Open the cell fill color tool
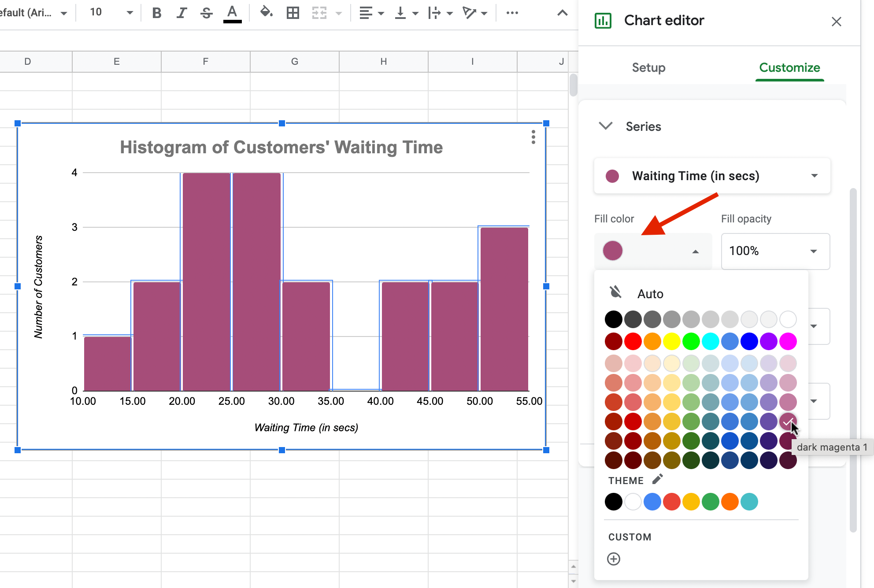874x588 pixels. (266, 12)
